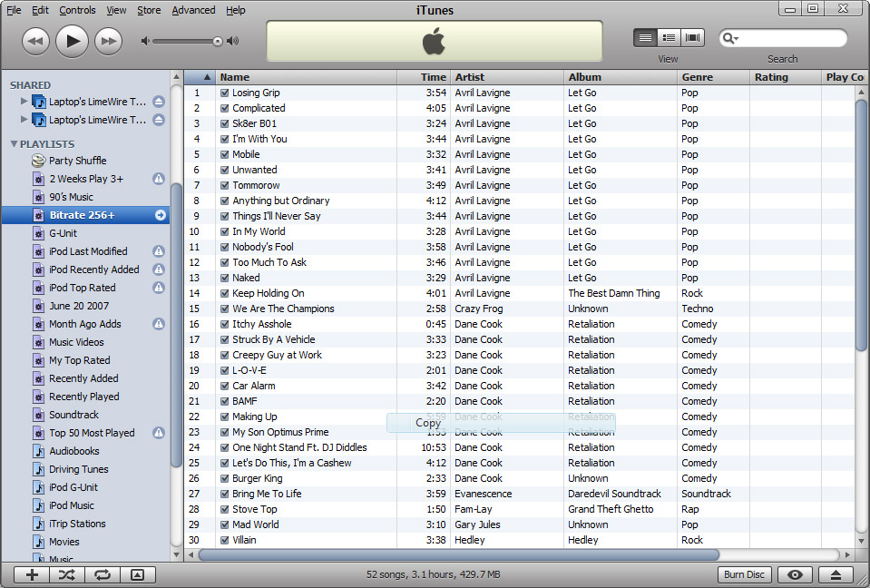Eject the first Laptop's LimeWire share
This screenshot has width=870, height=588.
click(x=159, y=102)
